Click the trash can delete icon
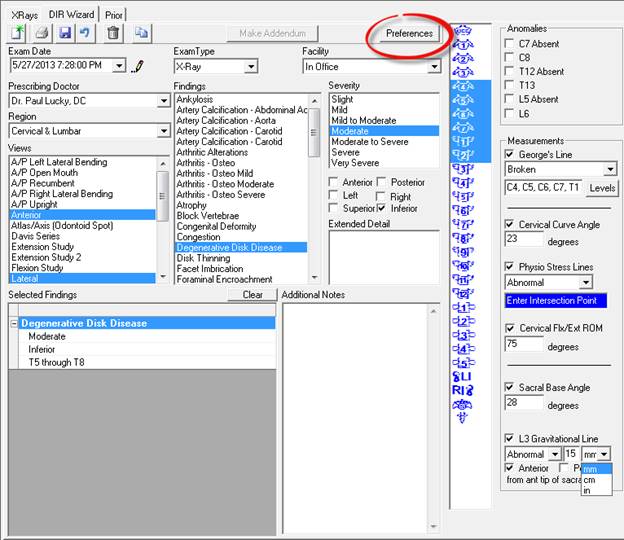Viewport: 624px width, 540px height. point(113,34)
